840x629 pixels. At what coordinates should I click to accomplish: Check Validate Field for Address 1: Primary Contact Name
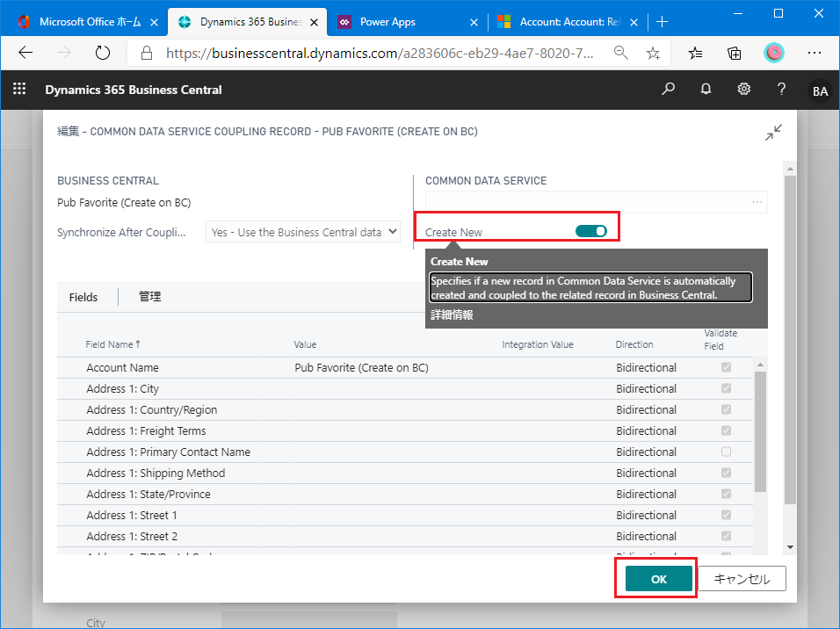[726, 452]
